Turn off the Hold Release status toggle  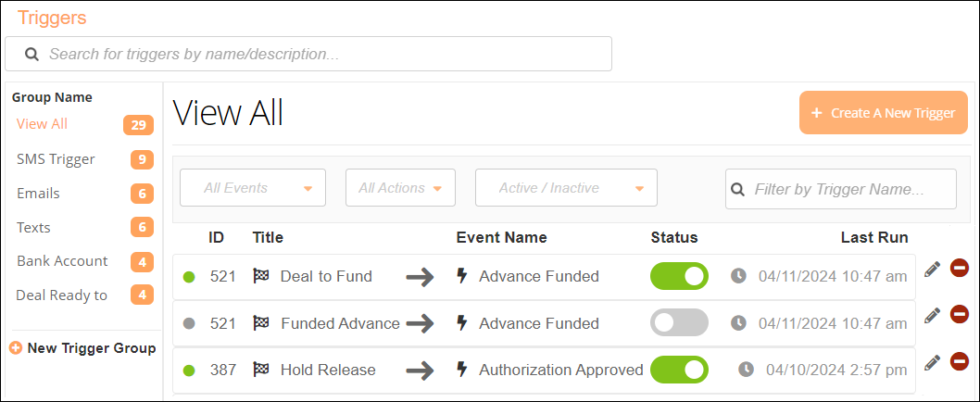click(x=679, y=370)
